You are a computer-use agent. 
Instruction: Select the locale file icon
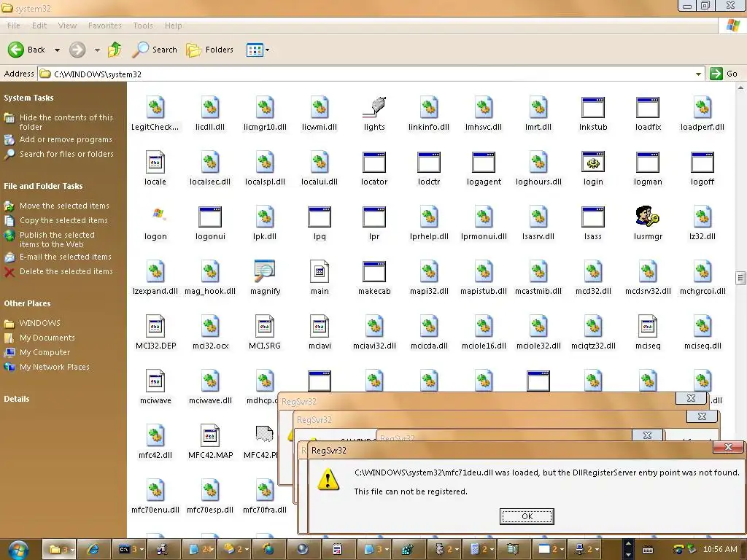click(155, 162)
